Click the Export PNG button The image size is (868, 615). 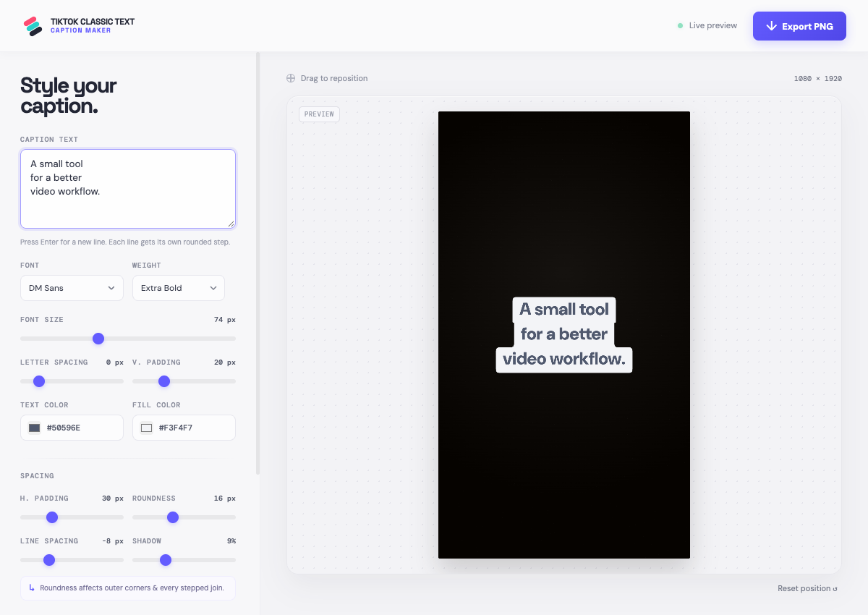click(x=799, y=26)
